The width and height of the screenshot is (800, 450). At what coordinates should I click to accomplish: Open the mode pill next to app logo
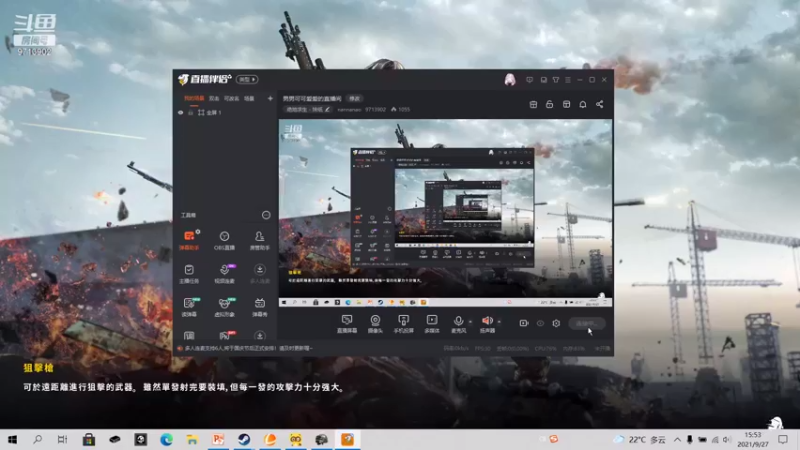[x=247, y=80]
